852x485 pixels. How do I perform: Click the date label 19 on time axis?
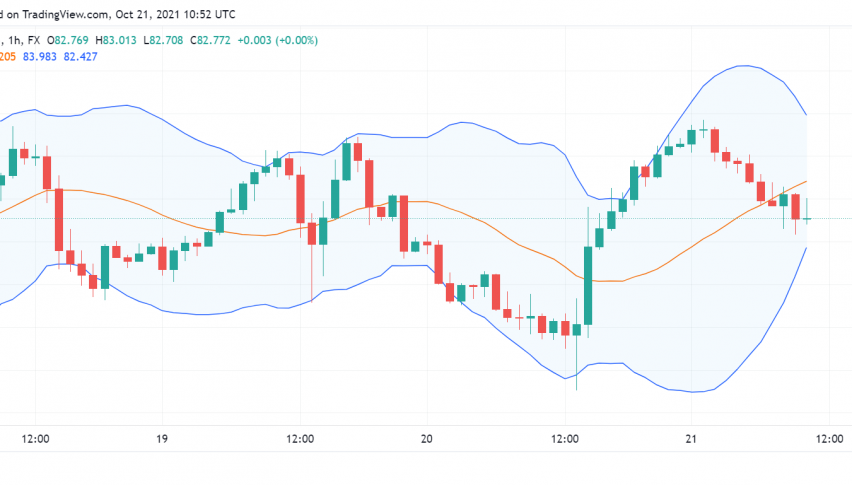(162, 439)
